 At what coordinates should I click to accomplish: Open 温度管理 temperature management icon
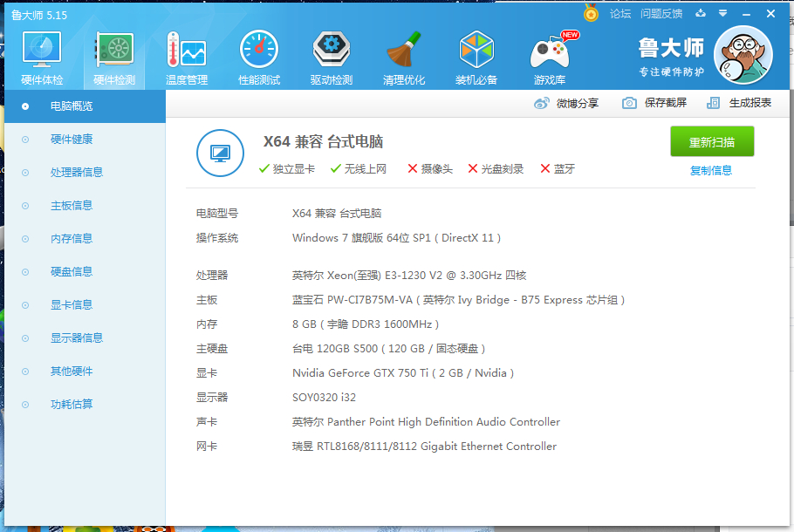[x=187, y=58]
